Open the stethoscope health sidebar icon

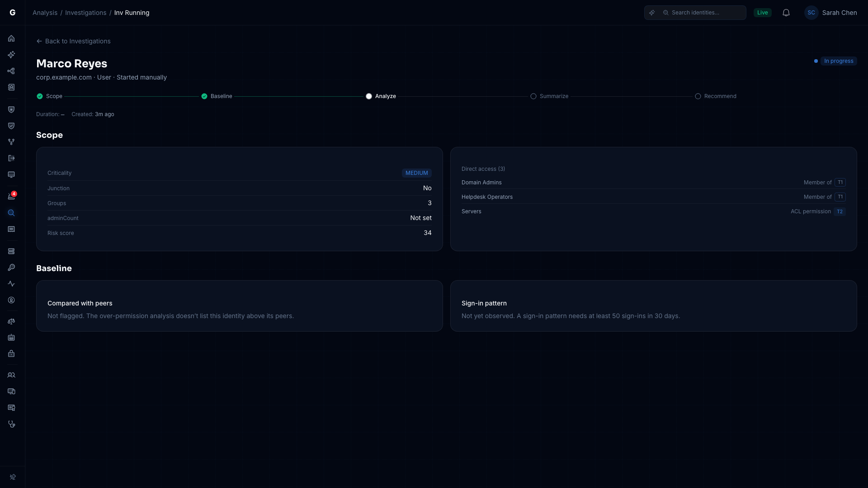(x=11, y=424)
